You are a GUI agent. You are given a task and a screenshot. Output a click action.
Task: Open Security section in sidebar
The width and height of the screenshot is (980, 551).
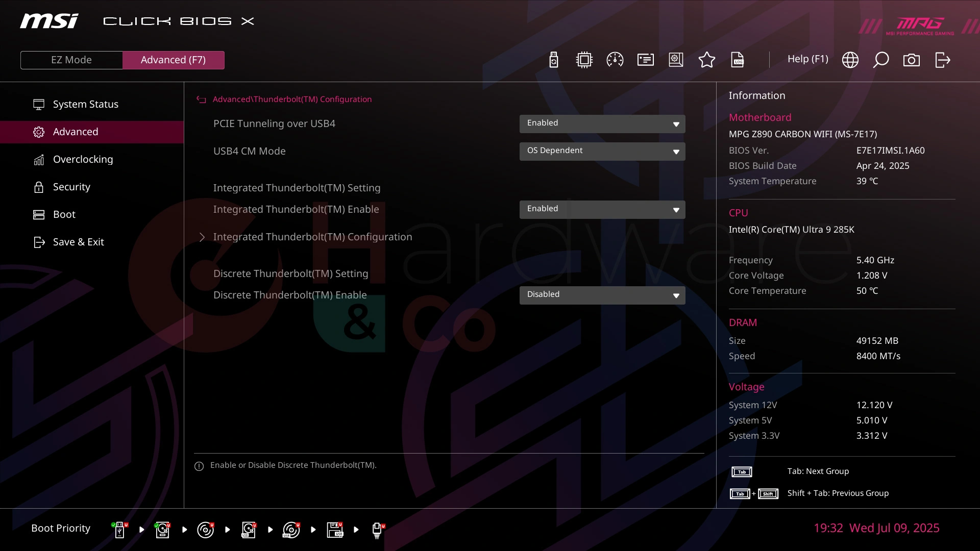point(92,187)
